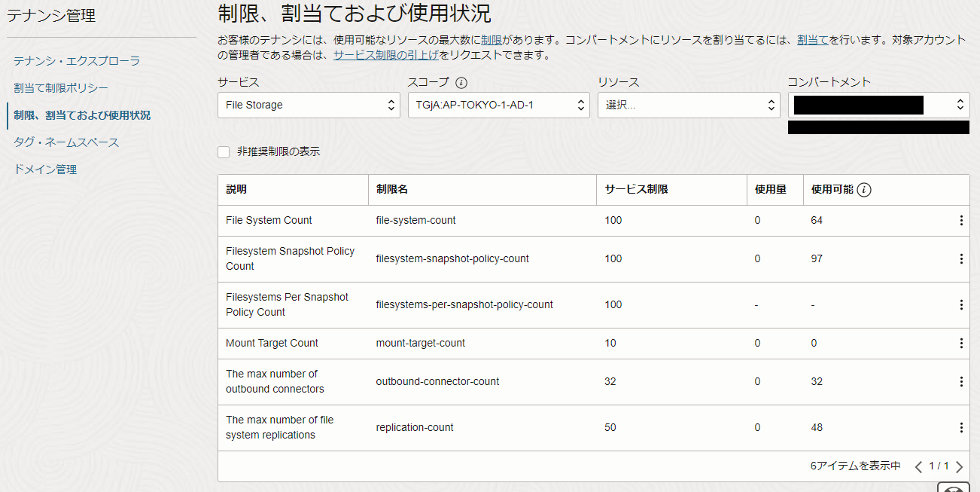Expand the コンパートメント dropdown

[x=878, y=105]
